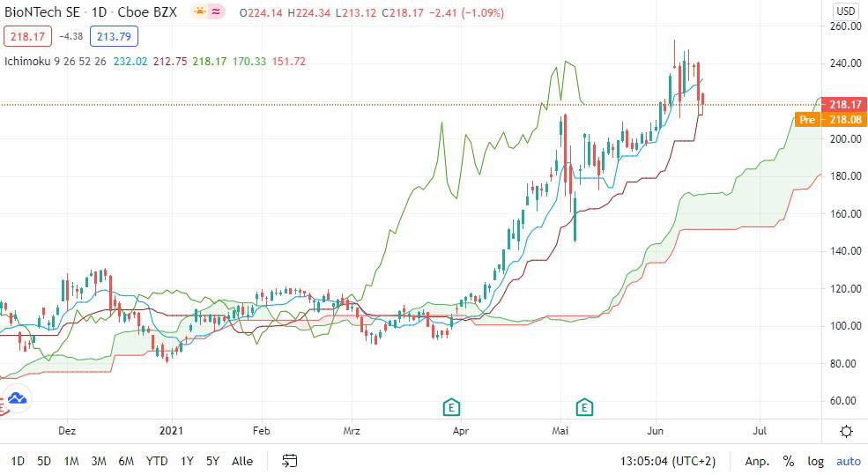The height and width of the screenshot is (475, 868).
Task: Click the 60.00 price axis label
Action: [x=843, y=401]
